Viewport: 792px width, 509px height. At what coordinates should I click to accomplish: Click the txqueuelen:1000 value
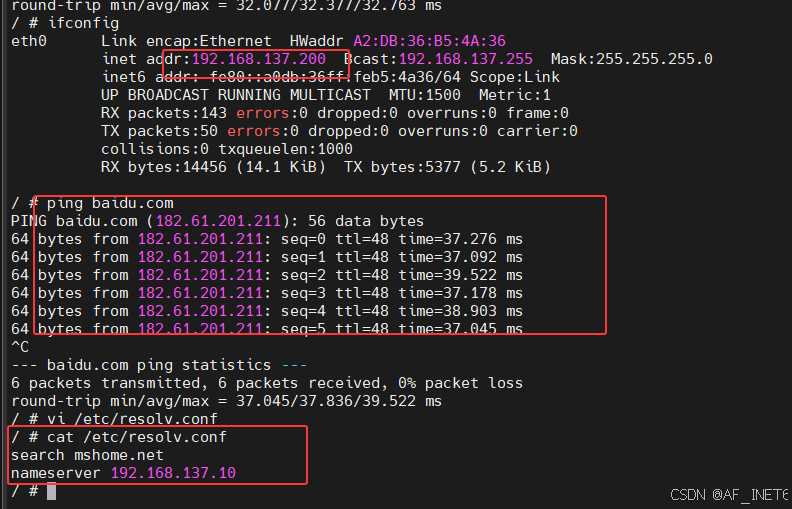click(285, 149)
